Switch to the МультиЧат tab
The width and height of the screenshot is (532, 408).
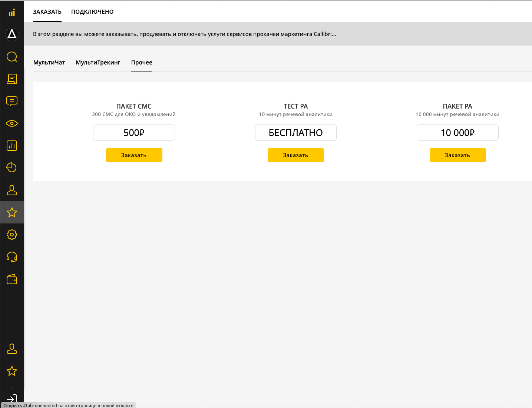(x=49, y=63)
